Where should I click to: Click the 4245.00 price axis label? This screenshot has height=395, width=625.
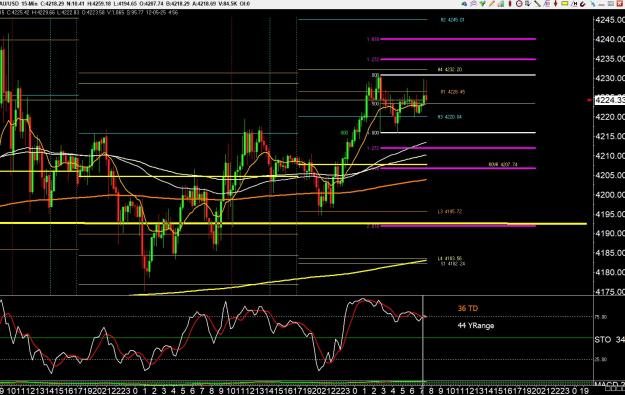(609, 20)
